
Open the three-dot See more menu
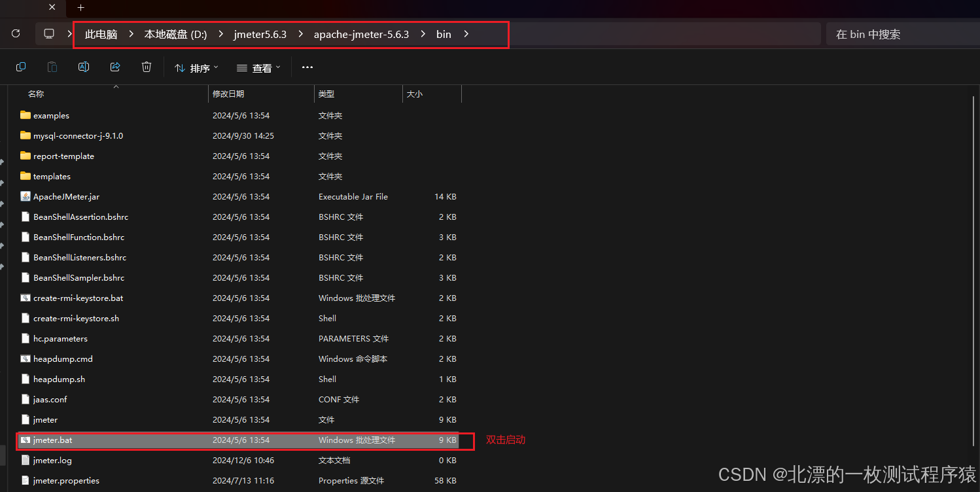click(x=307, y=67)
